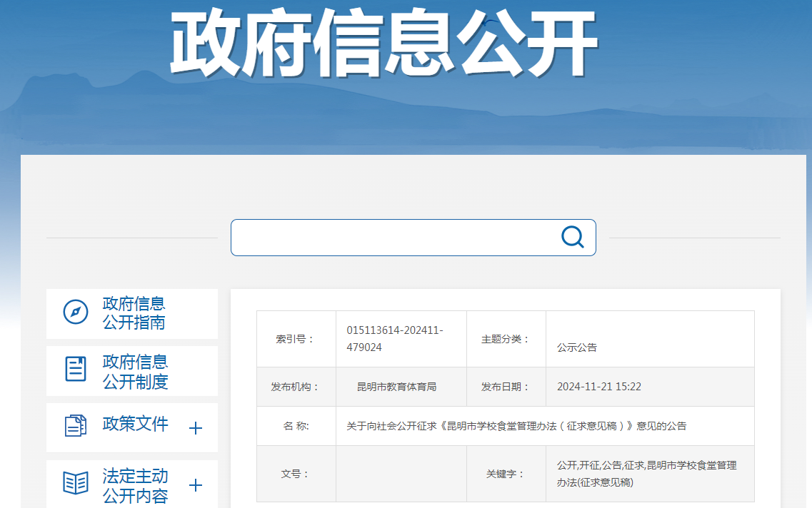Click the files icon beside 政策文件
The width and height of the screenshot is (812, 508).
[x=76, y=426]
